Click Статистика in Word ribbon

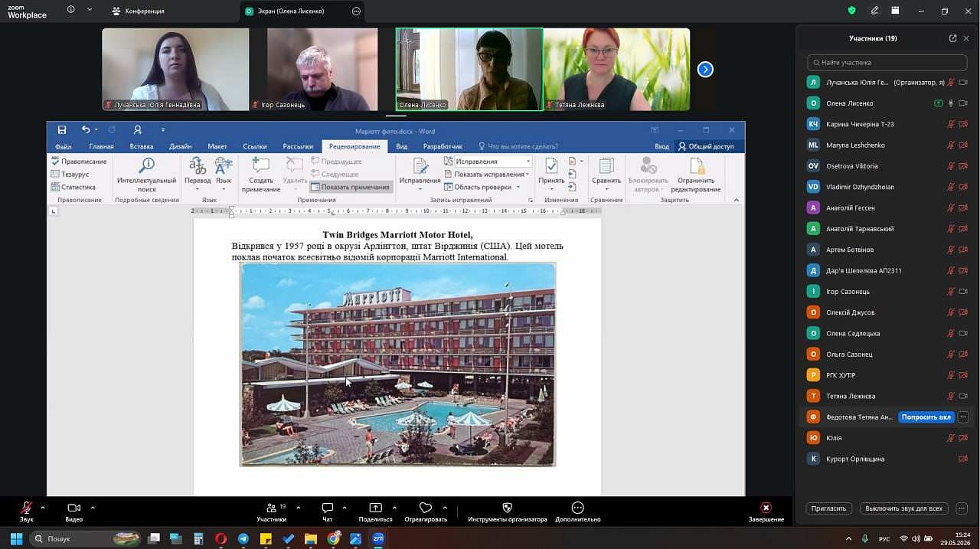coord(73,187)
